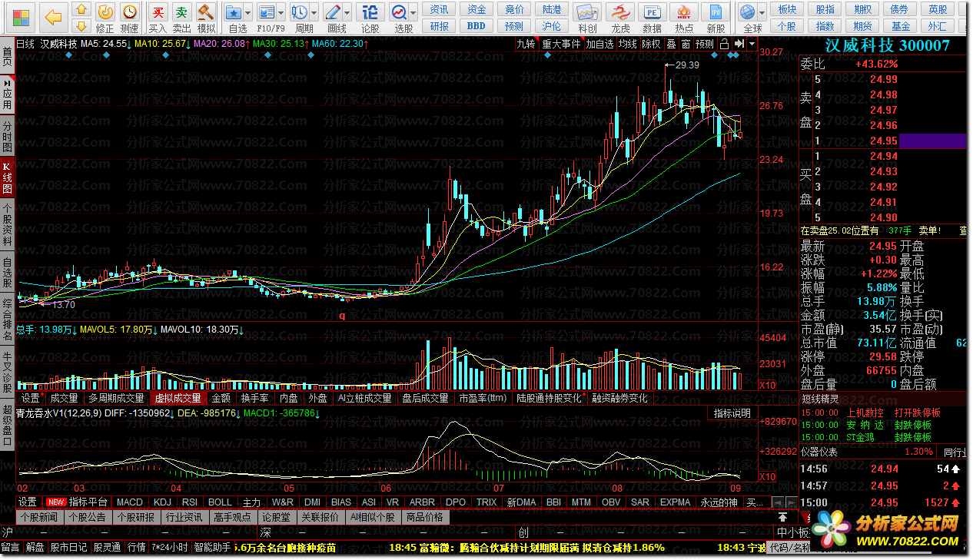Toggle 重大事件 major events markers
Image resolution: width=973 pixels, height=560 pixels.
click(x=561, y=44)
